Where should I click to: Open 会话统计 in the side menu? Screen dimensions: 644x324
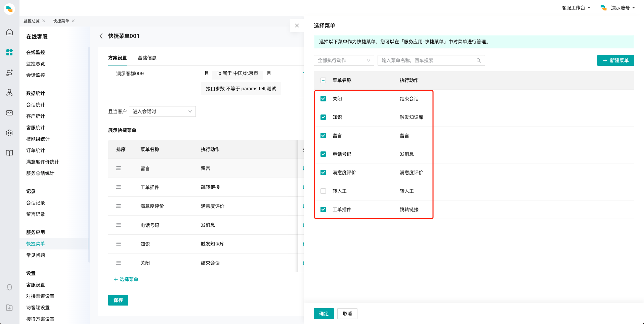pos(36,105)
